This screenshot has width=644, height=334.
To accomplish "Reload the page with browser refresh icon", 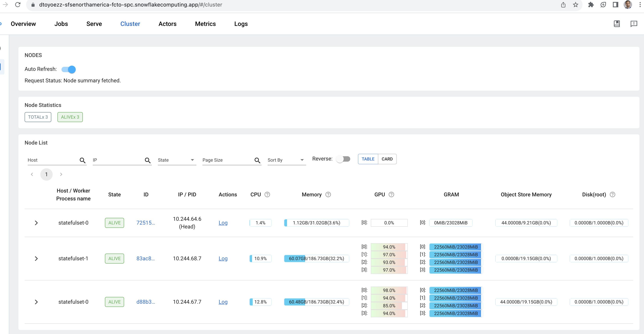I will (x=18, y=4).
